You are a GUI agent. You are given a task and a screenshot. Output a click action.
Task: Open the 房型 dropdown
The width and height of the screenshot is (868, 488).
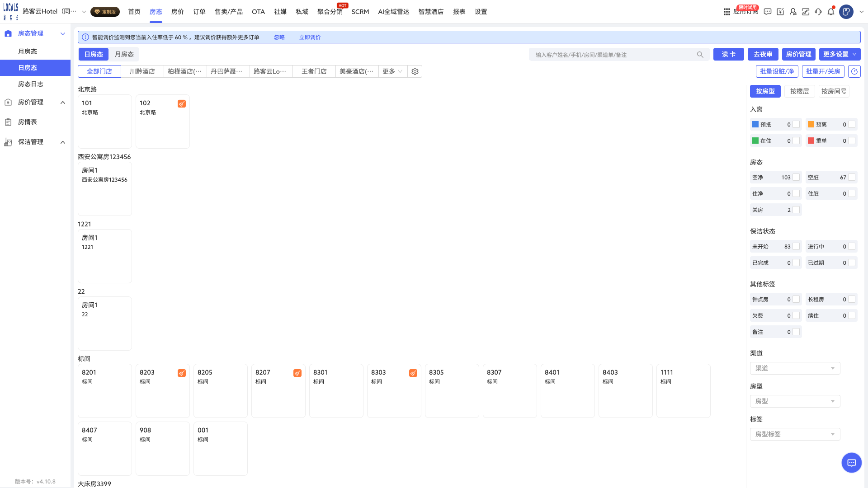(795, 401)
